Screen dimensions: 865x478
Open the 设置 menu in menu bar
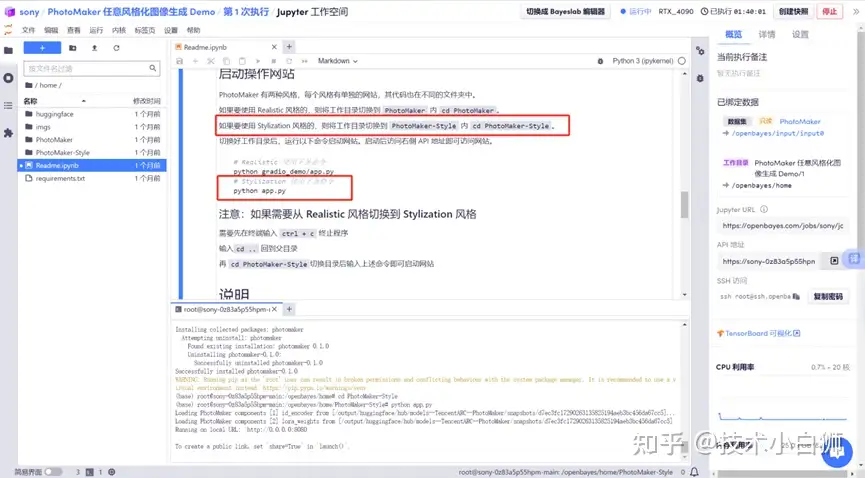click(x=170, y=30)
